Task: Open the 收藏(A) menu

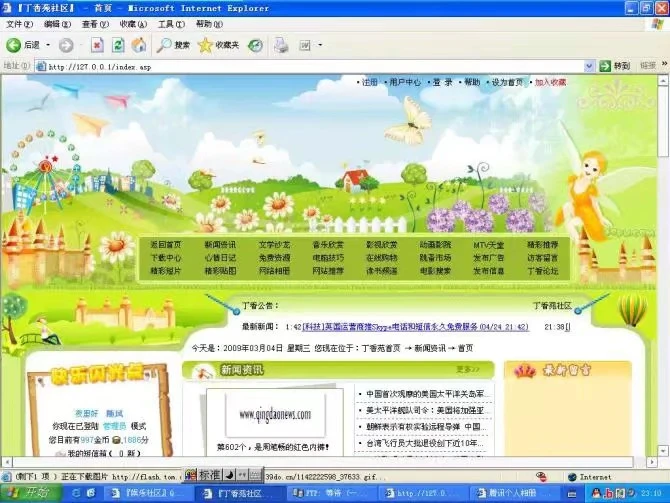Action: [133, 24]
